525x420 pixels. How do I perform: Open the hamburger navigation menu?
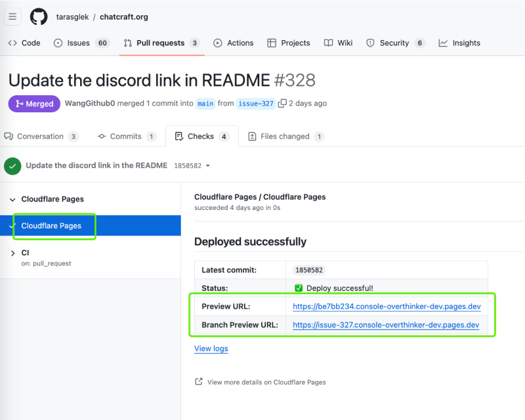(12, 16)
